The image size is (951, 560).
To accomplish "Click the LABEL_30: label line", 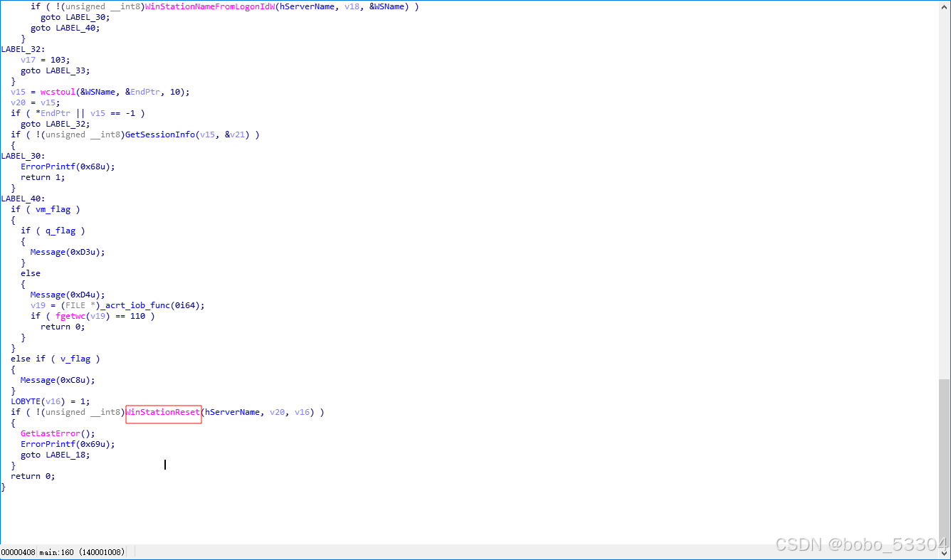I will (23, 156).
